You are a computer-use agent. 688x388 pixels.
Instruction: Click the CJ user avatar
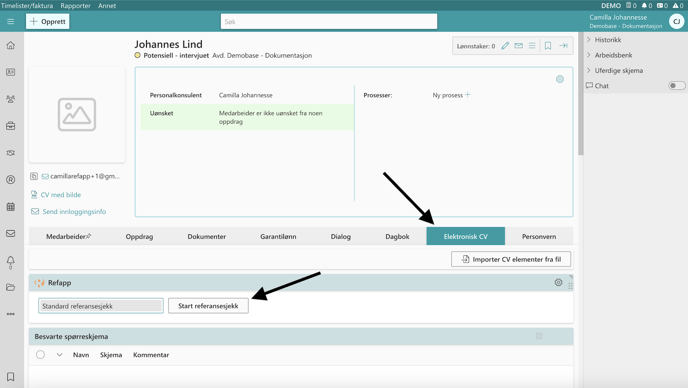coord(677,21)
